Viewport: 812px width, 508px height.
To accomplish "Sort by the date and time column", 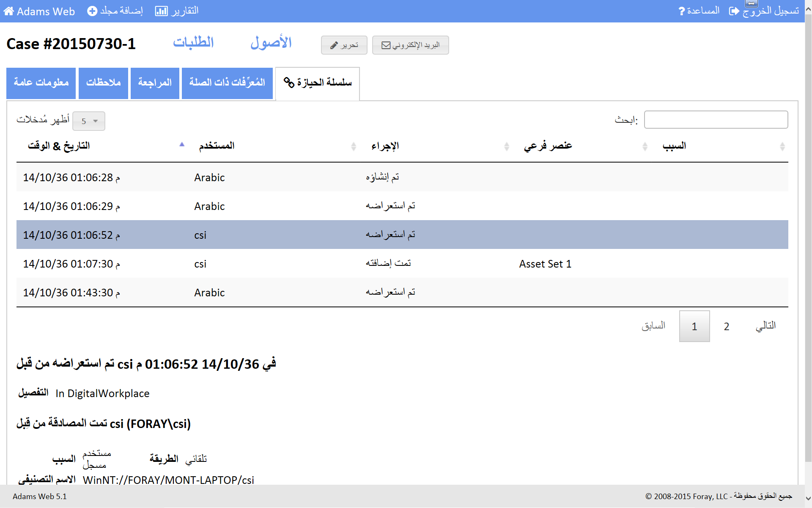I will click(59, 146).
